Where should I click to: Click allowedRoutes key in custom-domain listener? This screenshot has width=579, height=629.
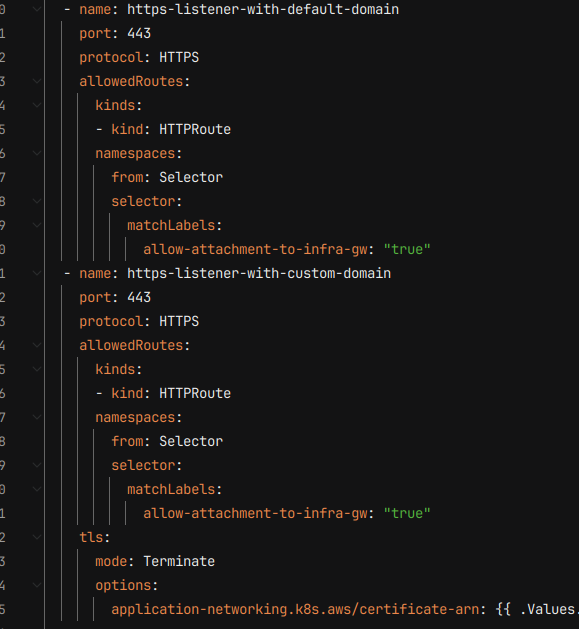click(131, 345)
